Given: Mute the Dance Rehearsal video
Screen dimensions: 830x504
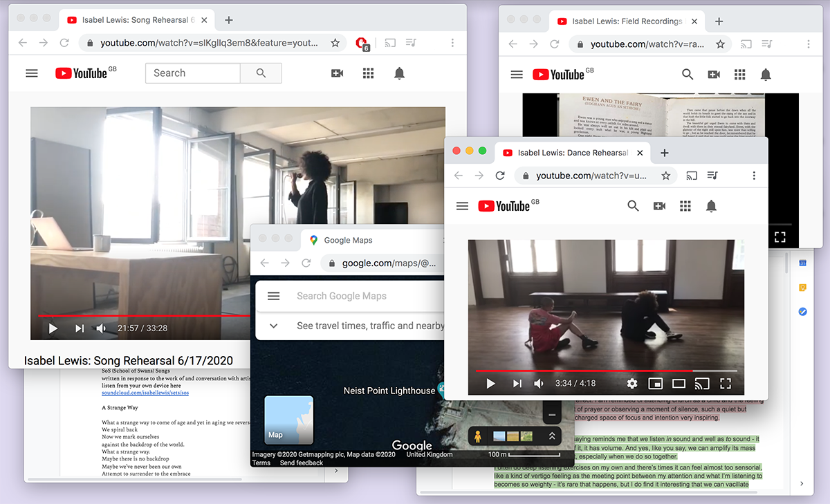Looking at the screenshot, I should coord(539,383).
